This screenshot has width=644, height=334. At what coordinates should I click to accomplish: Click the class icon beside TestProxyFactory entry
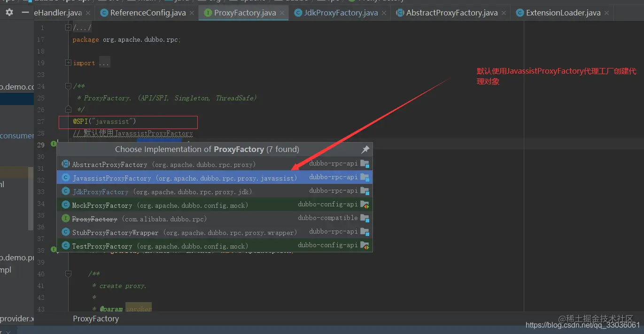tap(66, 246)
